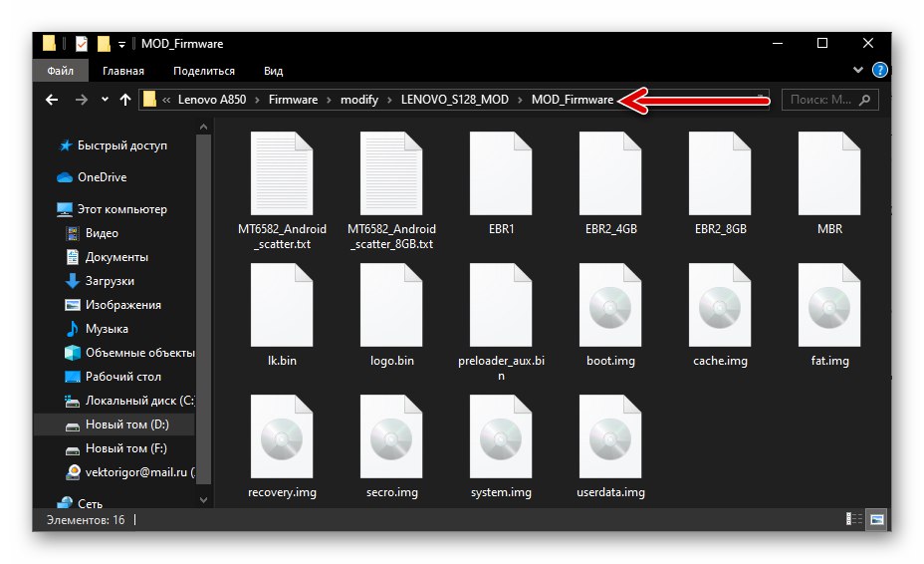The width and height of the screenshot is (924, 564).
Task: Select the preloader_aux.bin file icon
Action: (501, 305)
